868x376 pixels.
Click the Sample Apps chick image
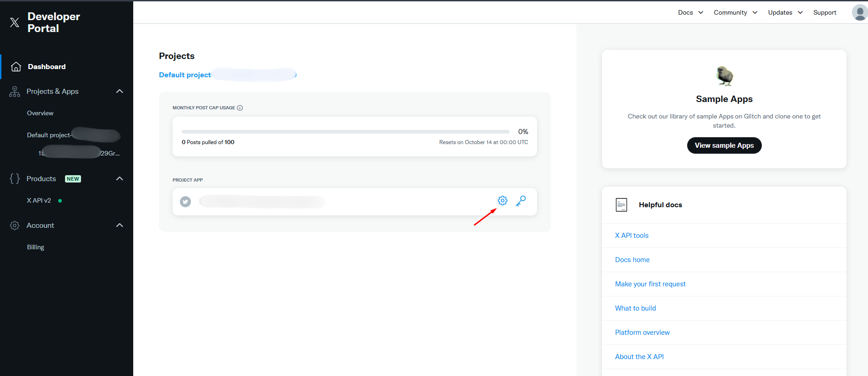pyautogui.click(x=724, y=76)
